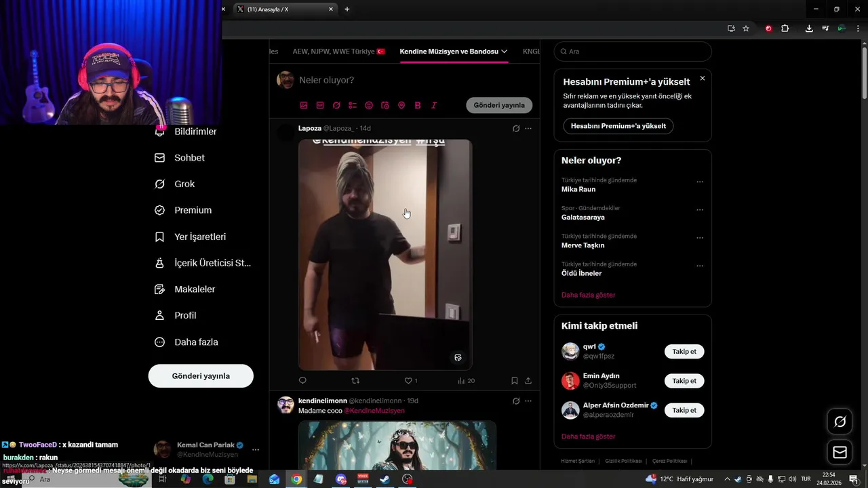Reply to Lapoza's post
This screenshot has width=868, height=488.
[x=302, y=381]
